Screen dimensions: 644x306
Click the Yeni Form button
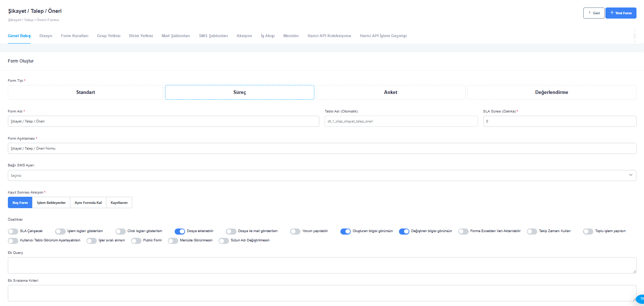(621, 13)
